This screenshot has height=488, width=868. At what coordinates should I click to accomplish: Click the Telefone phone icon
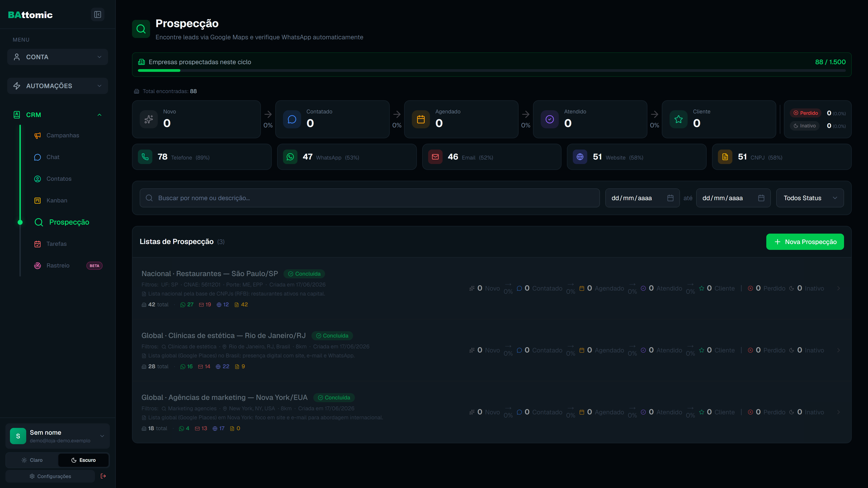tap(145, 157)
